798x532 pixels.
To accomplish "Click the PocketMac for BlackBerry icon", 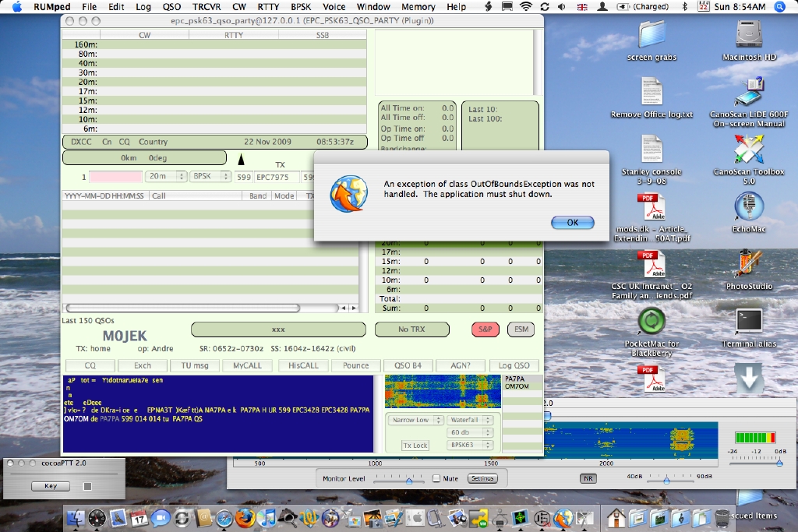I will (651, 322).
